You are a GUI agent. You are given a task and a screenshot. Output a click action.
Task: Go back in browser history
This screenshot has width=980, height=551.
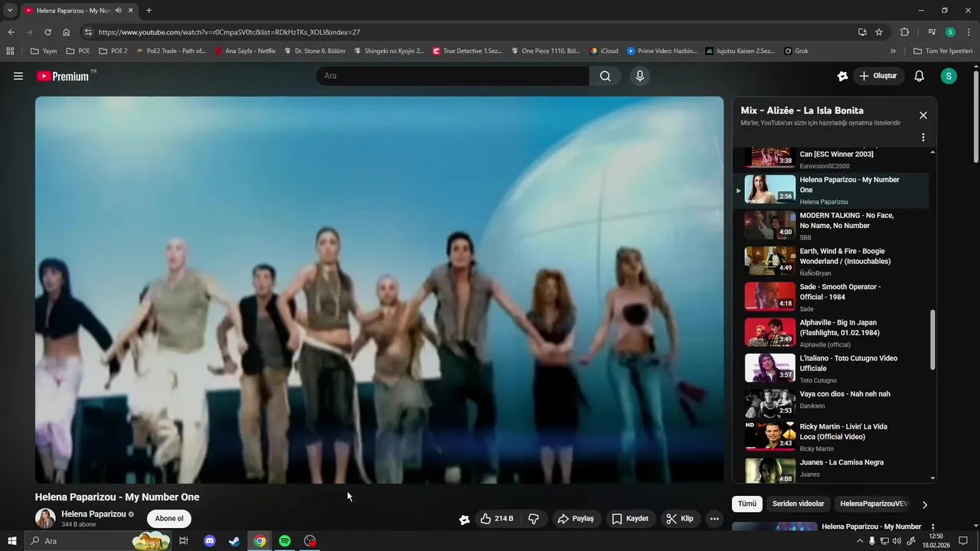[11, 32]
